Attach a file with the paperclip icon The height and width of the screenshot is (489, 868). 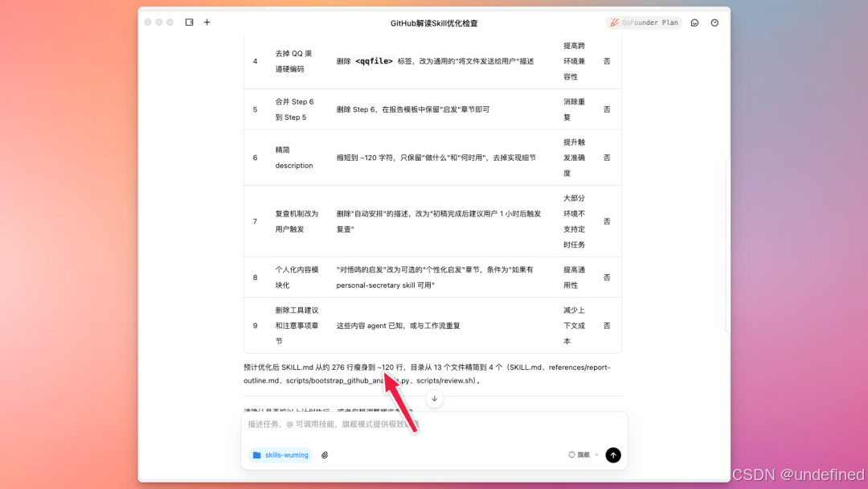(325, 455)
